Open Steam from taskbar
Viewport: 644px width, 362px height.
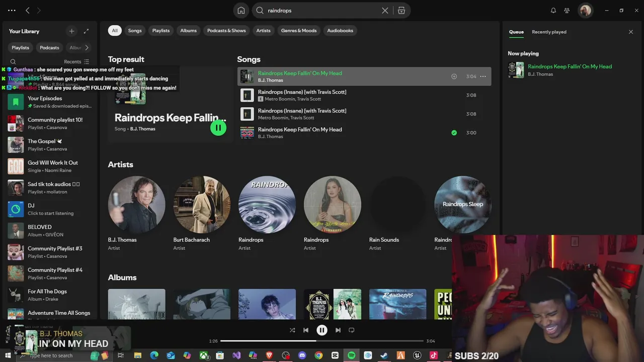pyautogui.click(x=384, y=355)
